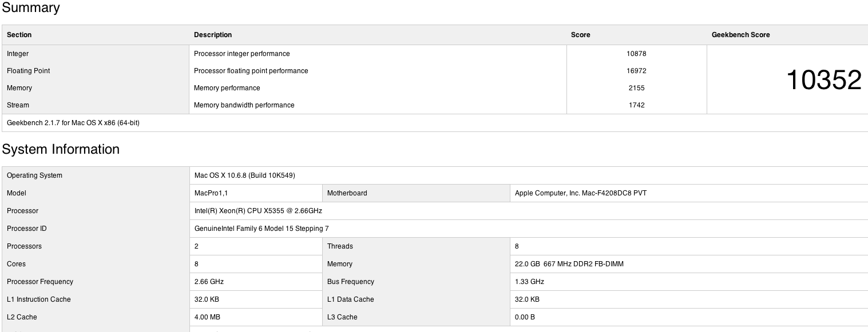Click the Floating Point section label
This screenshot has height=332, width=868.
29,71
